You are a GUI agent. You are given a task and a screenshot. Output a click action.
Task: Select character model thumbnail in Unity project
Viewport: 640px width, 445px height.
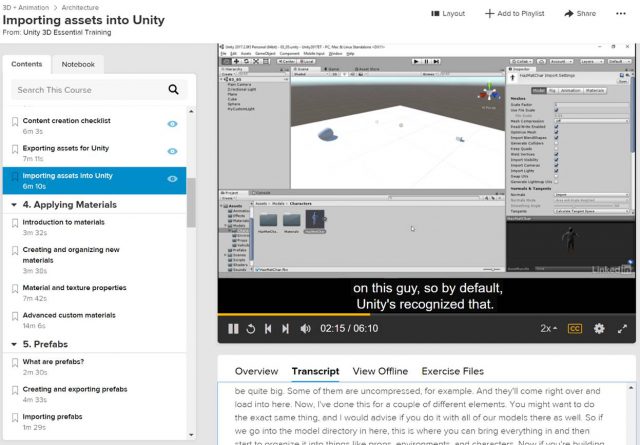coord(315,219)
